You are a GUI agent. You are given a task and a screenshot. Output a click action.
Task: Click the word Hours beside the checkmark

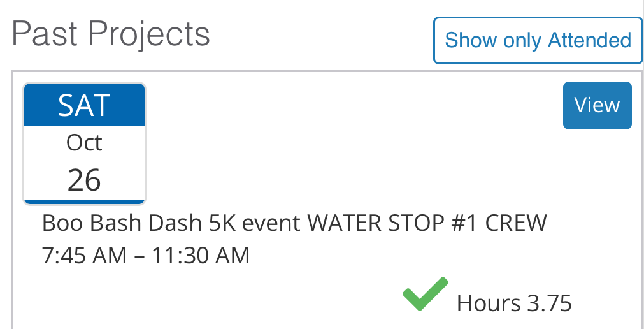(489, 303)
